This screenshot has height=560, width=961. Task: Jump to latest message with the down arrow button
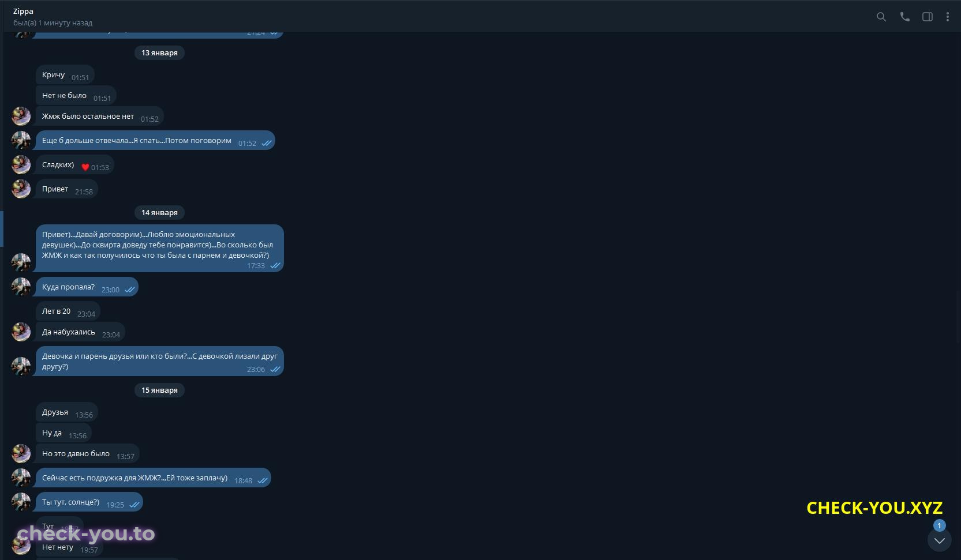click(939, 540)
